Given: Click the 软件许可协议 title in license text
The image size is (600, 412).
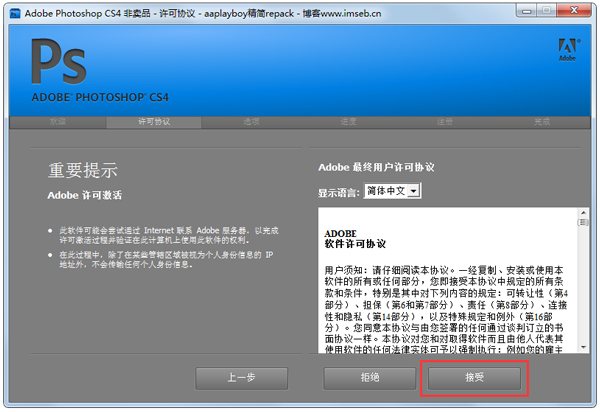Looking at the screenshot, I should click(355, 244).
